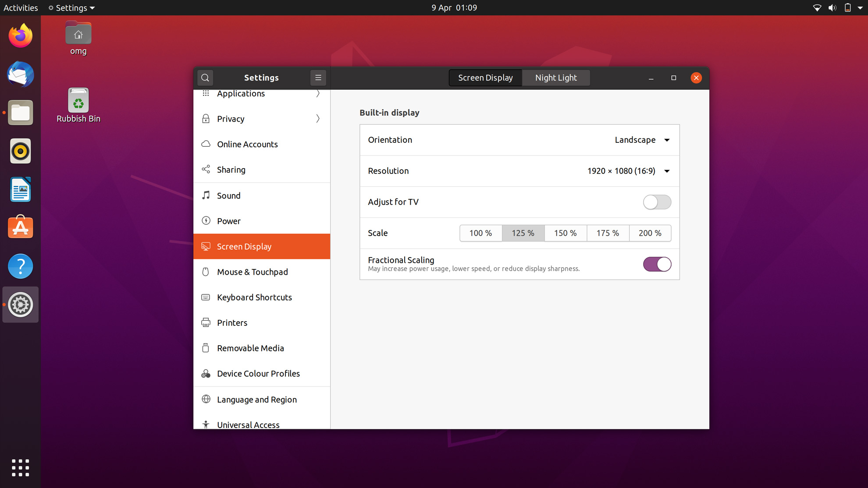Click the Language and Region globe icon

pos(206,399)
